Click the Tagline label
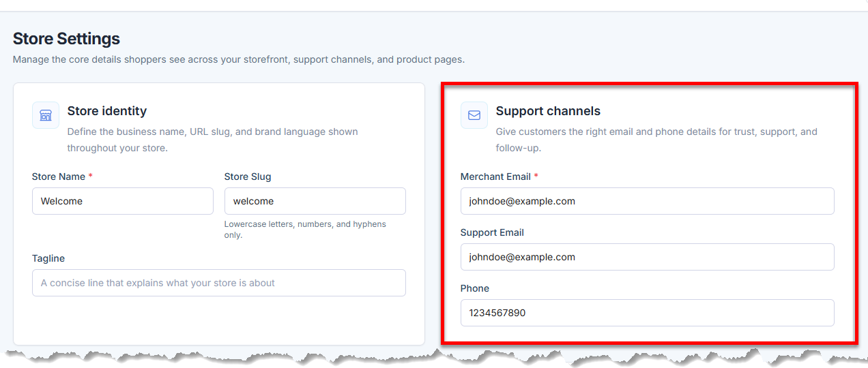The height and width of the screenshot is (368, 868). click(x=48, y=258)
